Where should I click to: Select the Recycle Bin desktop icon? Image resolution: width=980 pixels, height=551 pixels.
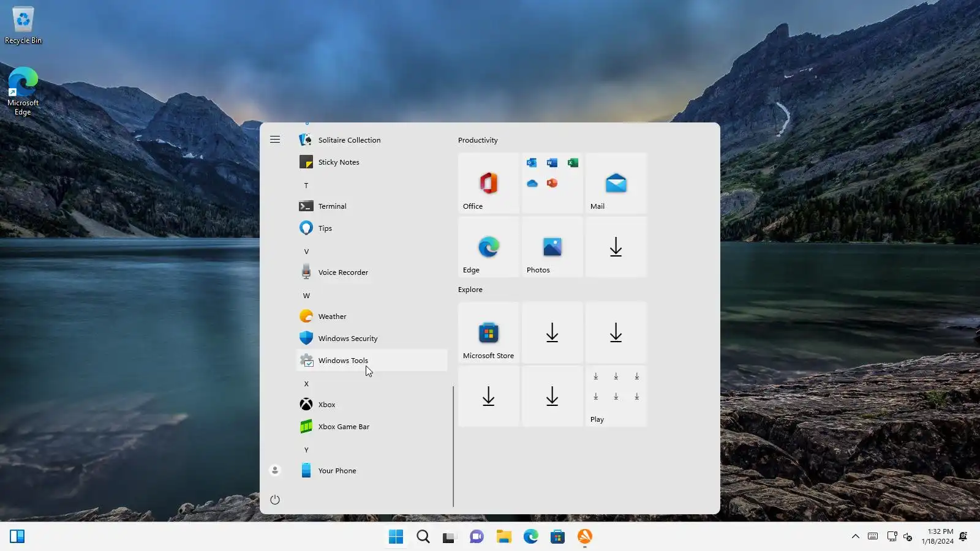tap(23, 25)
